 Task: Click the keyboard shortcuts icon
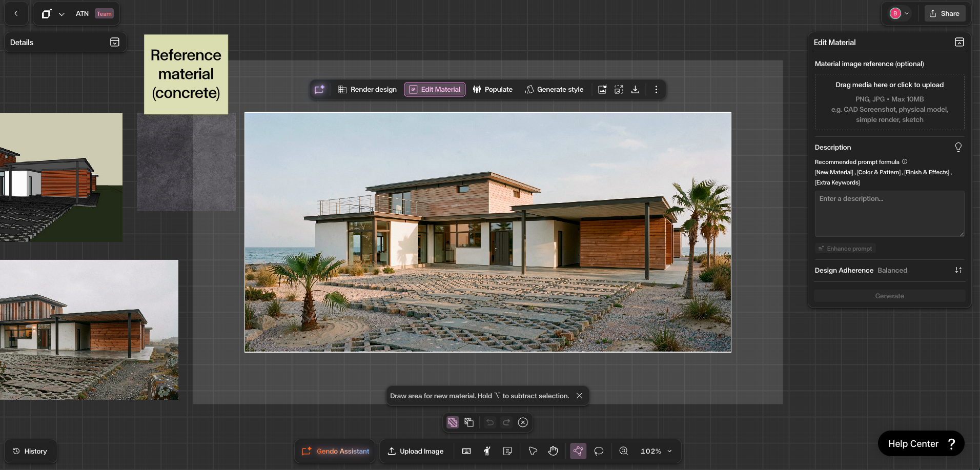point(466,451)
